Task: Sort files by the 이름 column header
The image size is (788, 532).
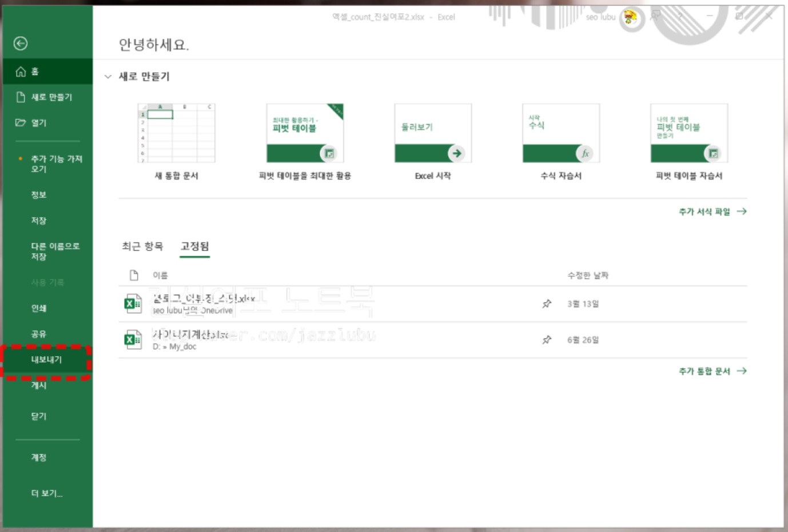Action: coord(160,275)
